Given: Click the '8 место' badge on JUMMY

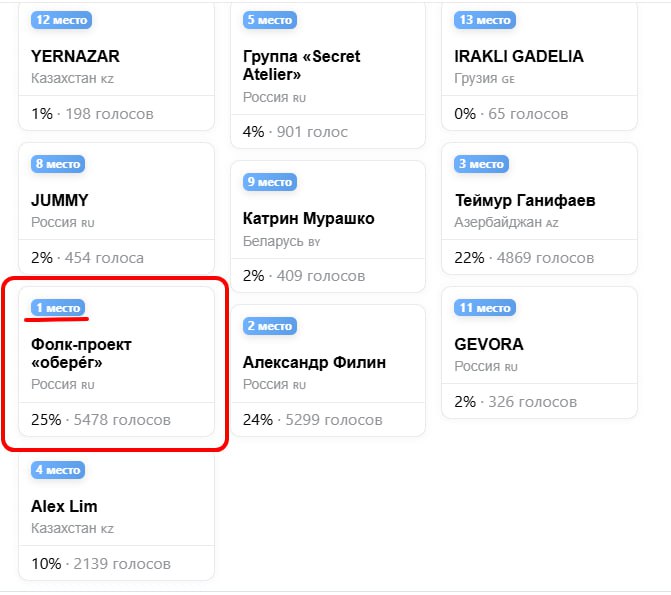Looking at the screenshot, I should pyautogui.click(x=58, y=164).
